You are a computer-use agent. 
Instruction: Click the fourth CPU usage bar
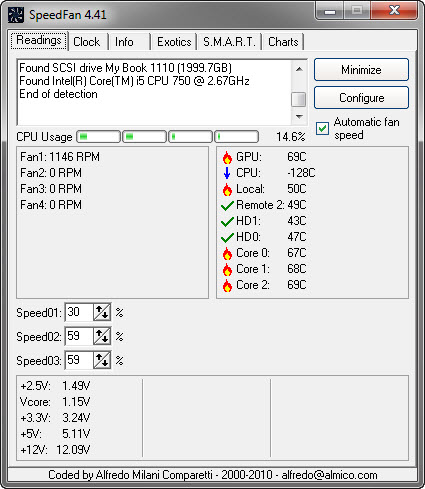coord(236,137)
